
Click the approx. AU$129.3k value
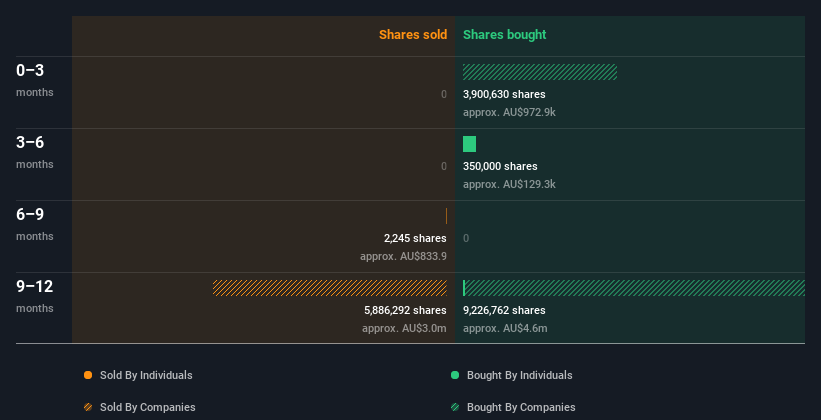pos(509,184)
